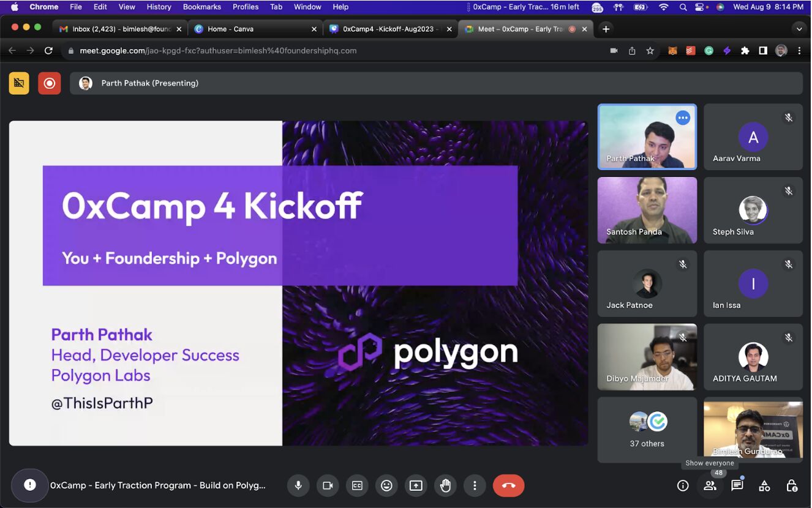Click the red recording indicator button
This screenshot has width=812, height=508.
(49, 83)
